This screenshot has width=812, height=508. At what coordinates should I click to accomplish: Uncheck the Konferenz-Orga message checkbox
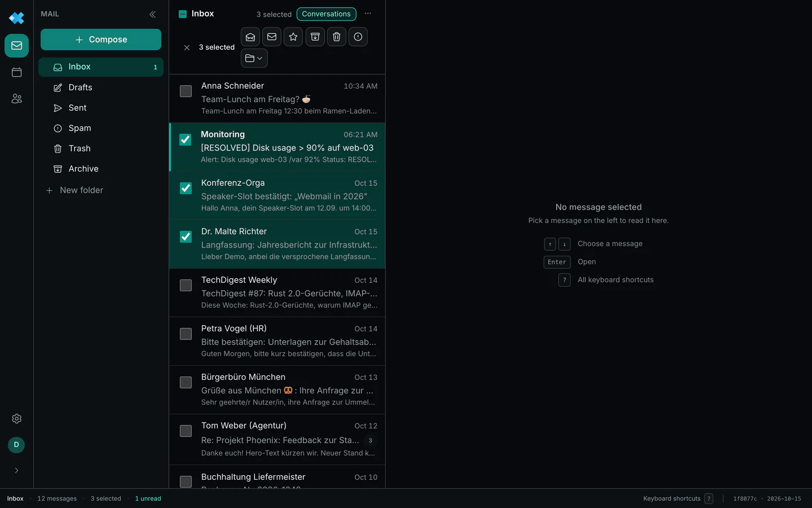[186, 188]
